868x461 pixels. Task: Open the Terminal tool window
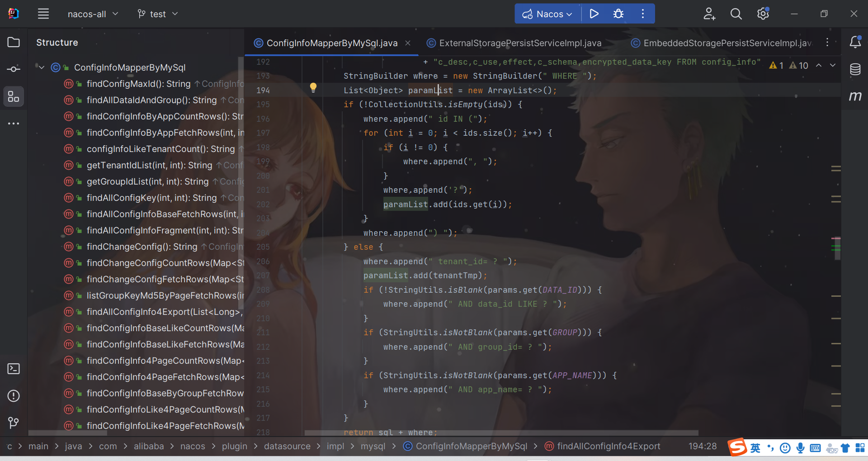pos(13,369)
